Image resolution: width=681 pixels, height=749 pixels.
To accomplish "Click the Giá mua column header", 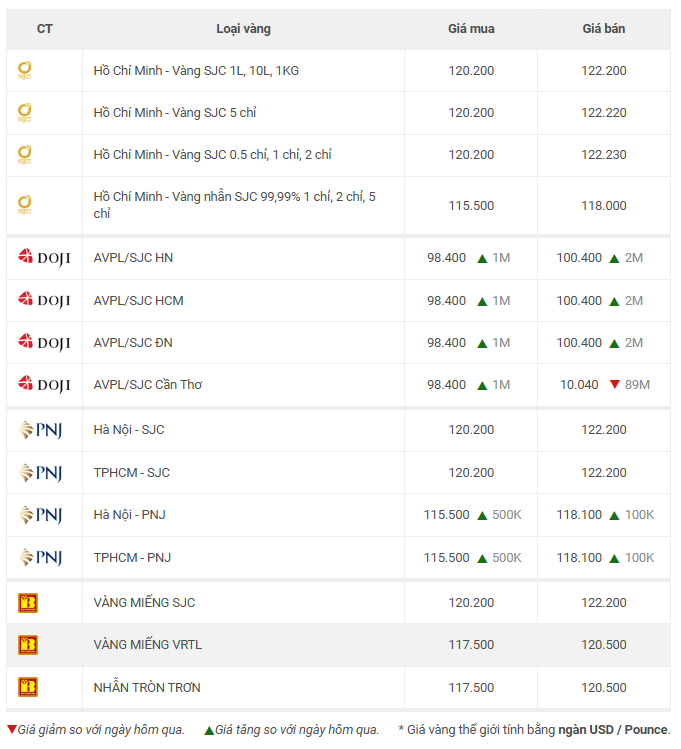I will pyautogui.click(x=471, y=29).
